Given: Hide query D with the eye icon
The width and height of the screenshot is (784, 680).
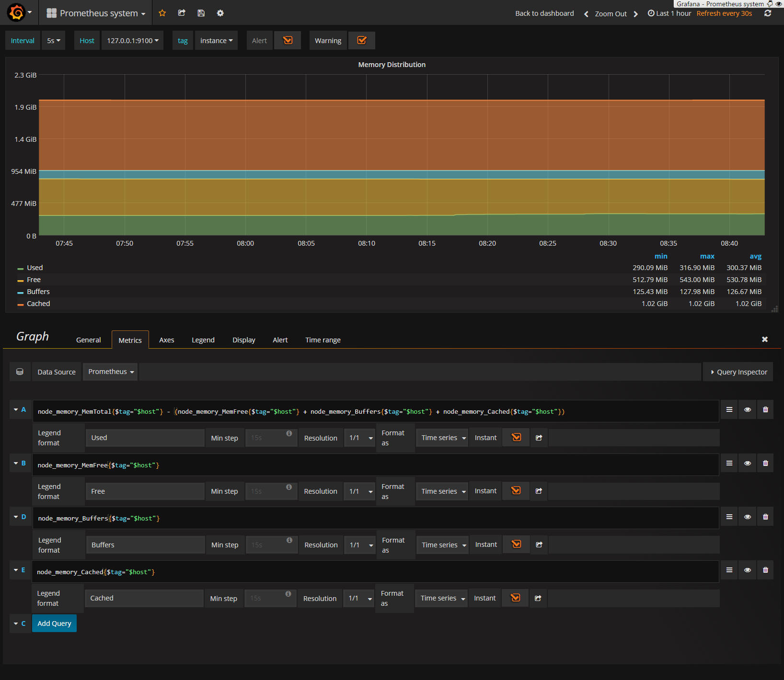Looking at the screenshot, I should [x=748, y=517].
